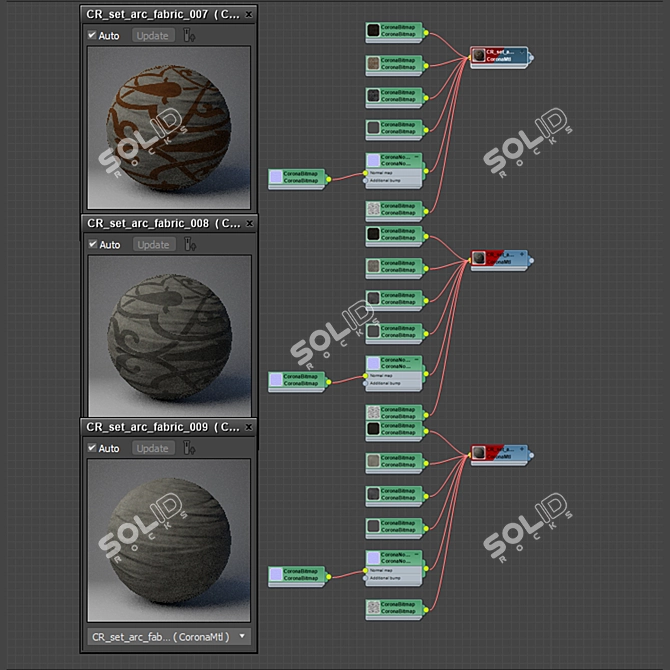
Task: Click the fabric_009 rendered sphere preview
Action: click(x=169, y=540)
